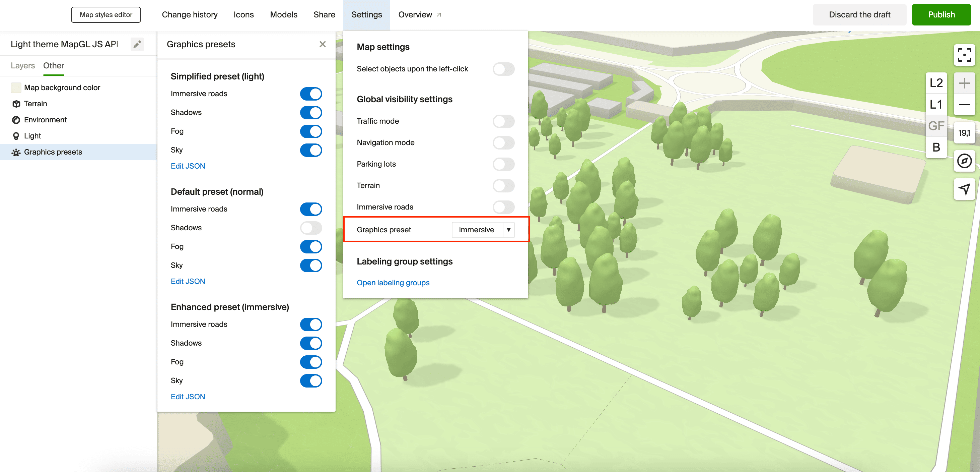This screenshot has width=980, height=472.
Task: Open labeling groups link
Action: pos(393,283)
